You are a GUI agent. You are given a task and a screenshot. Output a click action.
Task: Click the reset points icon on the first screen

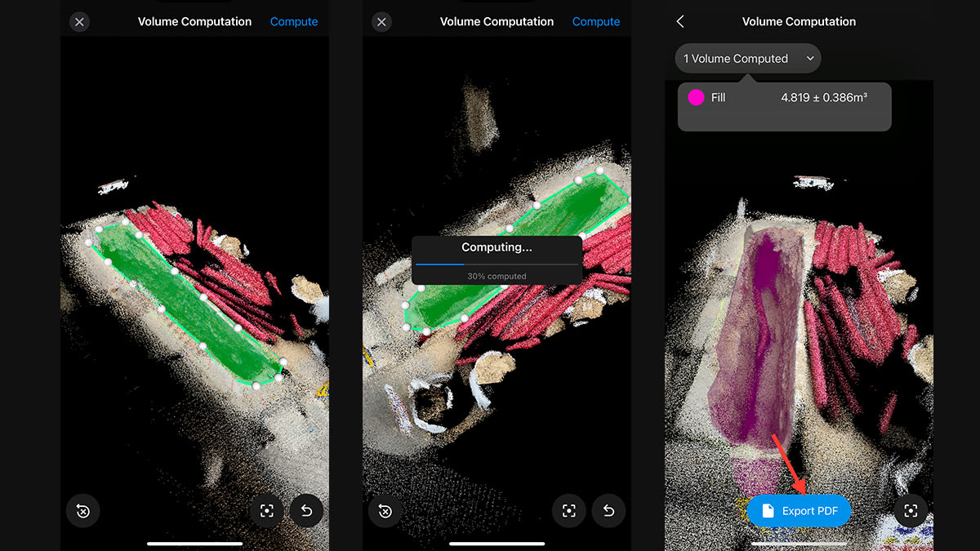pyautogui.click(x=82, y=510)
